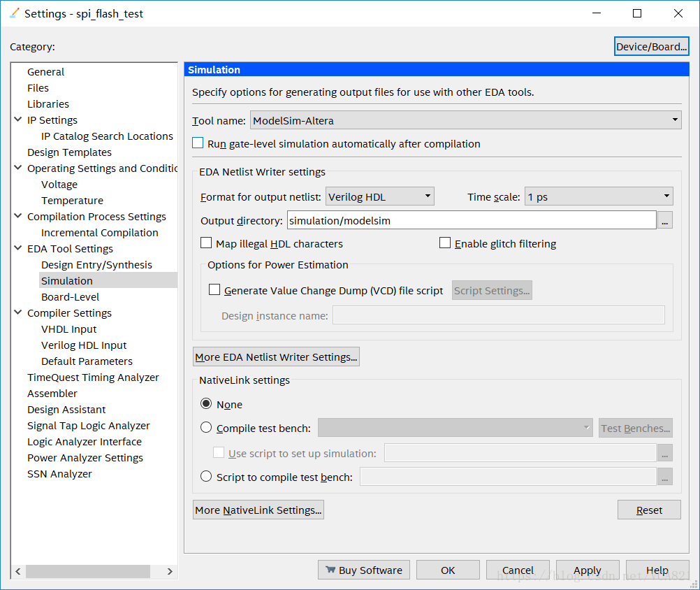Select the Temperature settings item

point(73,201)
